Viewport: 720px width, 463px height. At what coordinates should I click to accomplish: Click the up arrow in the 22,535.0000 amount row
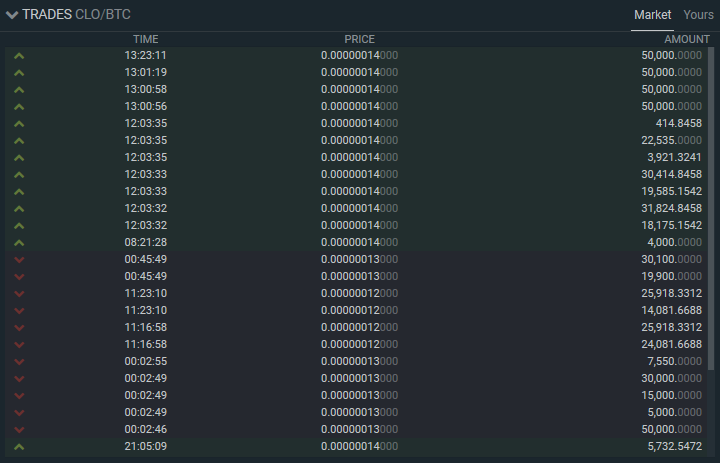pos(19,141)
